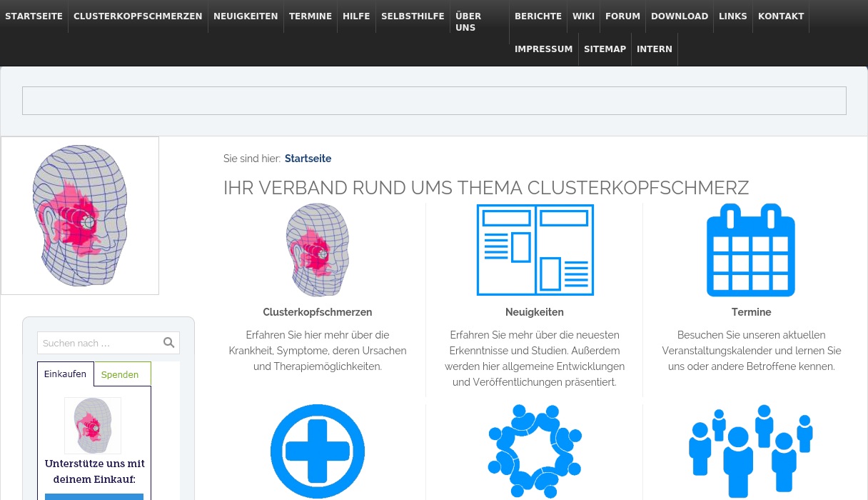This screenshot has height=500, width=868.
Task: Open the Selbsthilfe navigation menu
Action: pyautogui.click(x=413, y=16)
